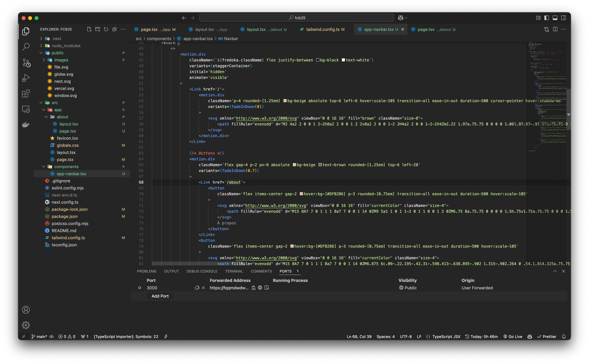The image size is (589, 364).
Task: Open the Explorer view in activity bar
Action: coord(26,31)
